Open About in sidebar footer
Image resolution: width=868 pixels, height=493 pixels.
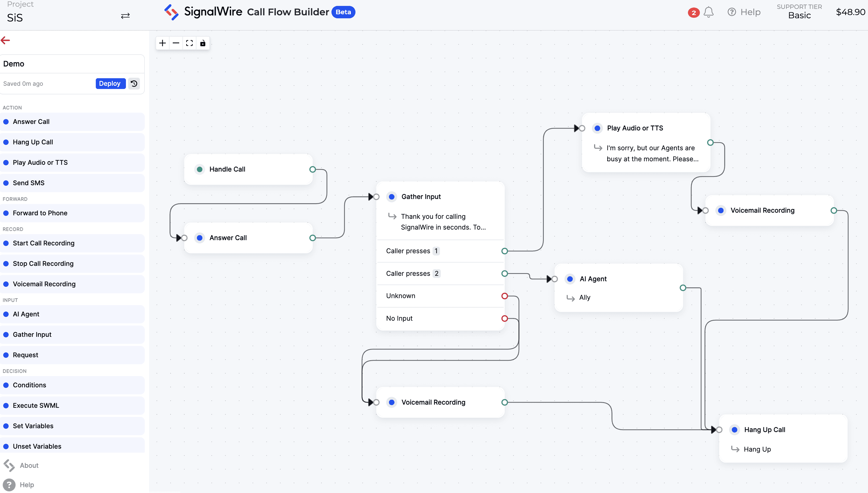[21, 466]
